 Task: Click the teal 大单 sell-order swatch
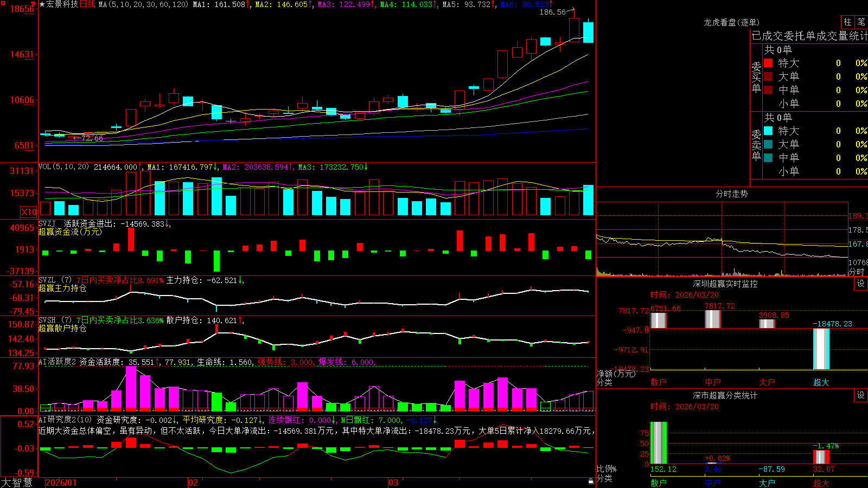tap(768, 144)
